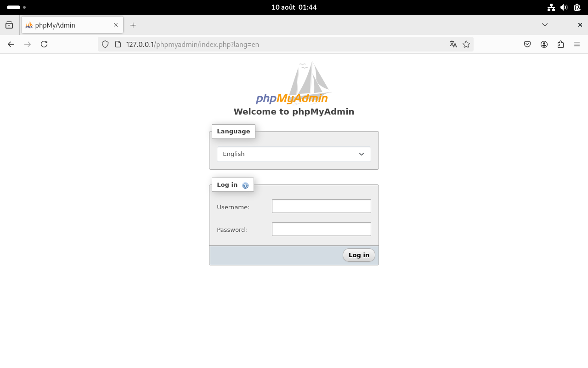This screenshot has height=368, width=588.
Task: Select the phpMyAdmin browser tab
Action: [x=72, y=25]
